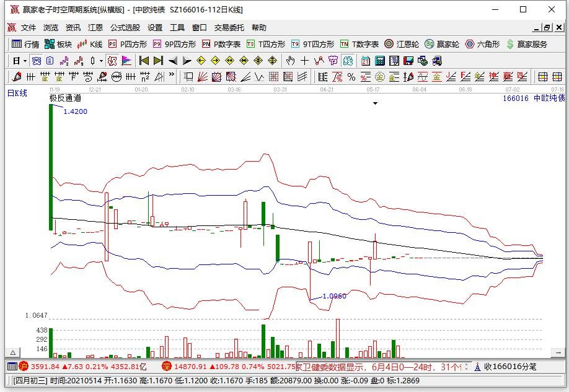Select the circled 金 golden ratio tool
The width and height of the screenshot is (569, 392).
point(379,77)
